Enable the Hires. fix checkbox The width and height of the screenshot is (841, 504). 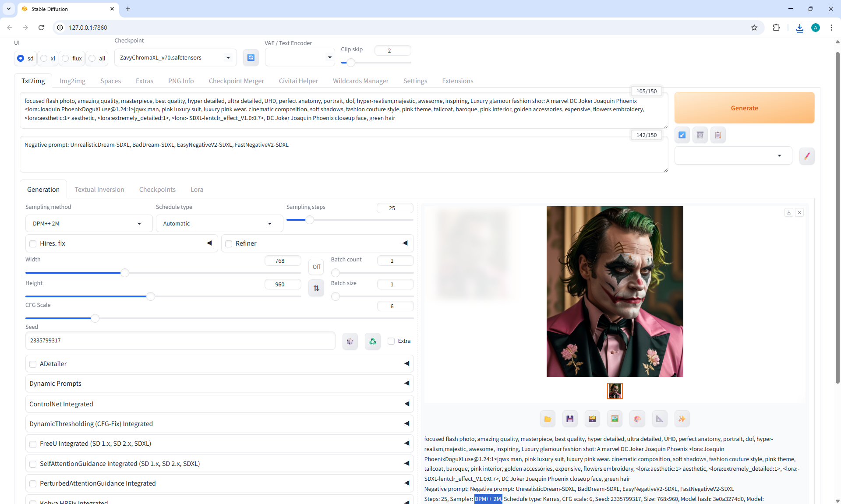click(x=33, y=243)
